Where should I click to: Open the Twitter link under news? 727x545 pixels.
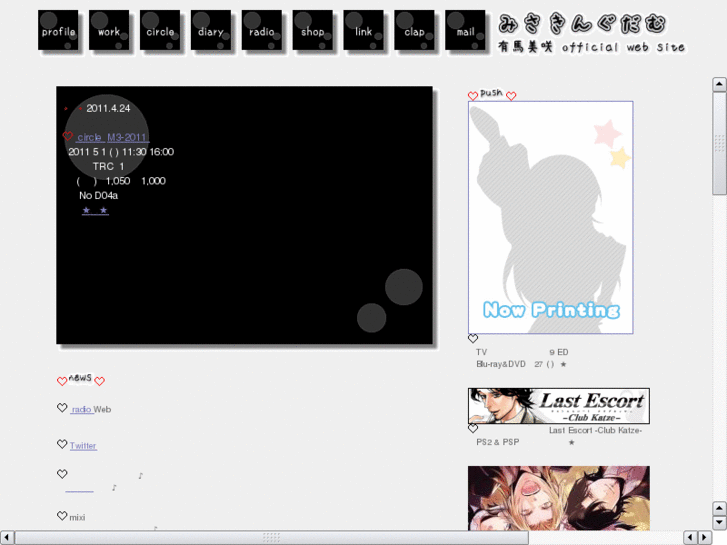(x=83, y=446)
